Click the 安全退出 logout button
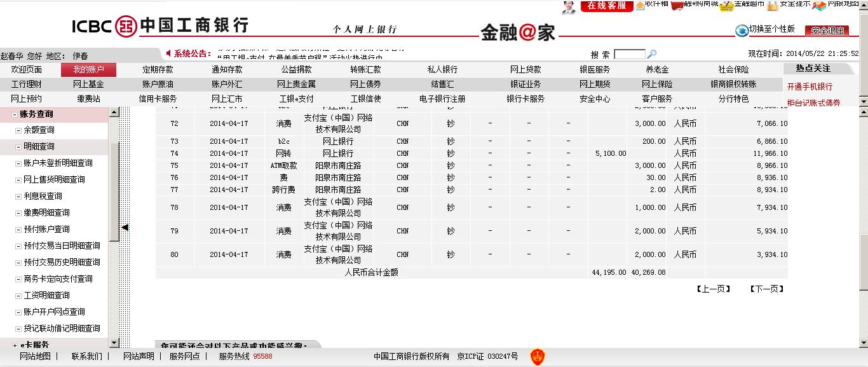Viewport: 868px width, 367px height. (827, 31)
